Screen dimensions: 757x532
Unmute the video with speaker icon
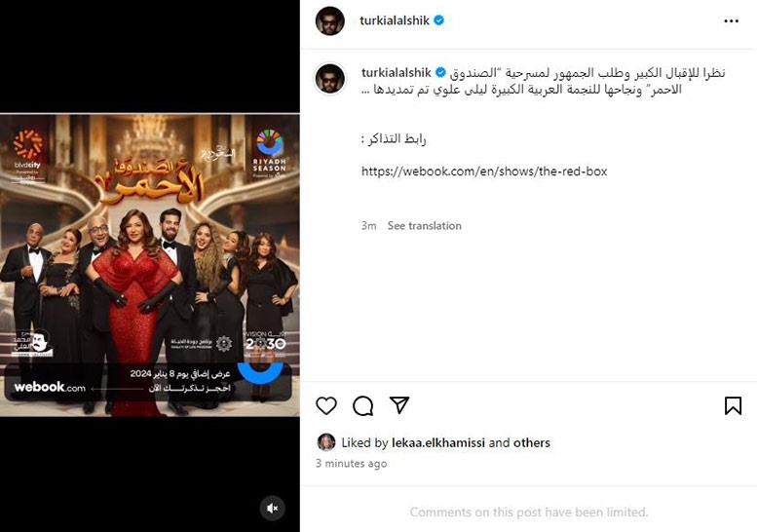coord(272,508)
